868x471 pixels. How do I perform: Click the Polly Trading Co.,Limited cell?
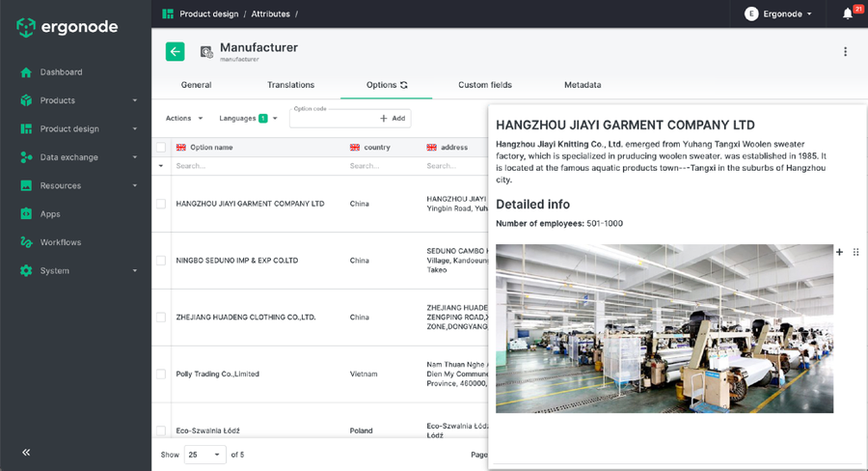[218, 374]
